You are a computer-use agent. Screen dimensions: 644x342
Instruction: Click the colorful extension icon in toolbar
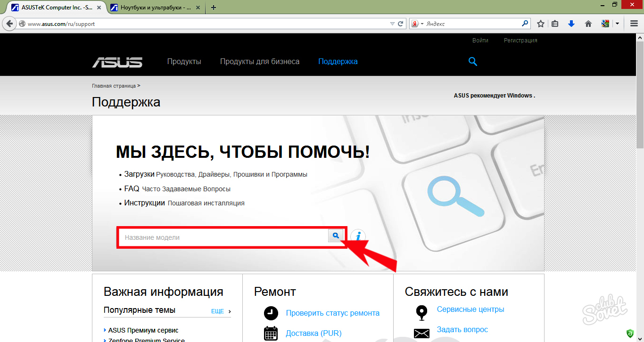(x=605, y=24)
